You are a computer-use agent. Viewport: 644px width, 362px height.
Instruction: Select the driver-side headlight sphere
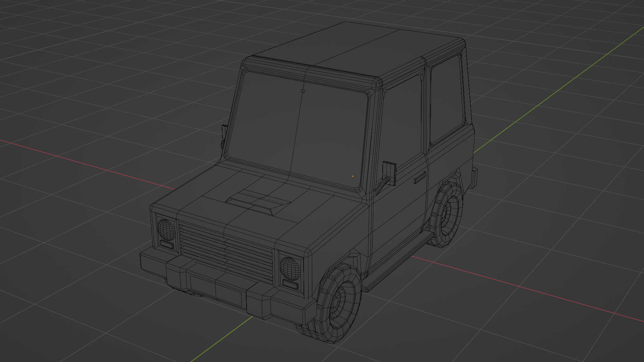click(x=290, y=268)
